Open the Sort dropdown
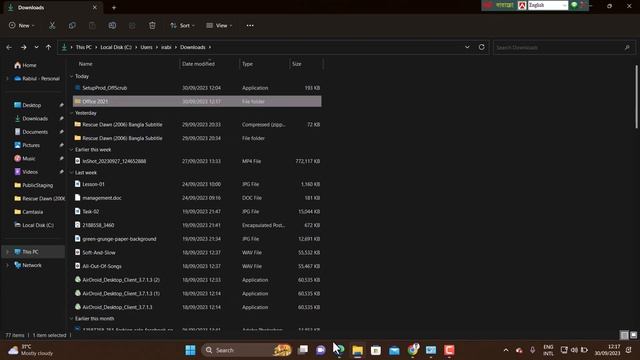This screenshot has height=360, width=640. click(x=182, y=25)
